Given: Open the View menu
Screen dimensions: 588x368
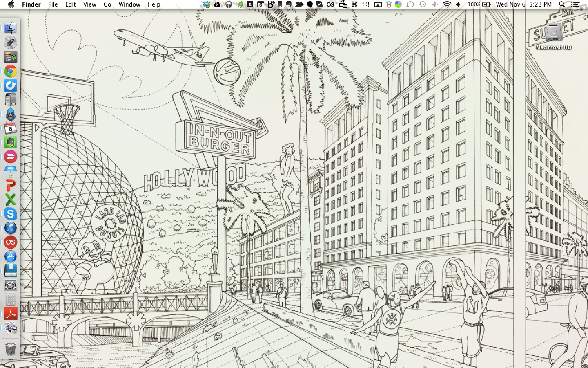Looking at the screenshot, I should tap(89, 4).
